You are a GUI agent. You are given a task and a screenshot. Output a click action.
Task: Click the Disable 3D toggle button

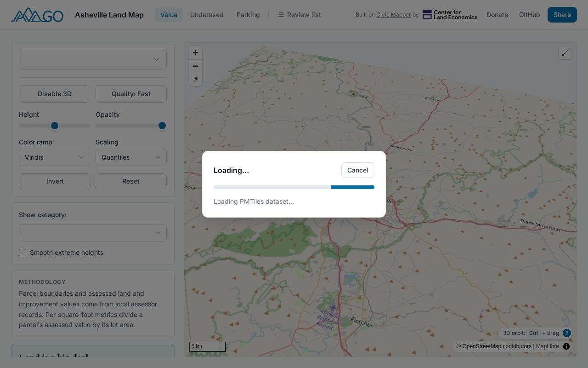(x=54, y=94)
